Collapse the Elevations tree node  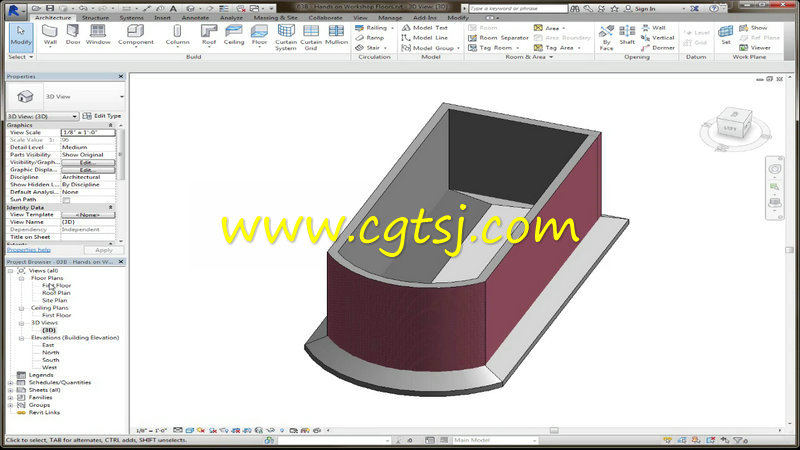click(21, 338)
